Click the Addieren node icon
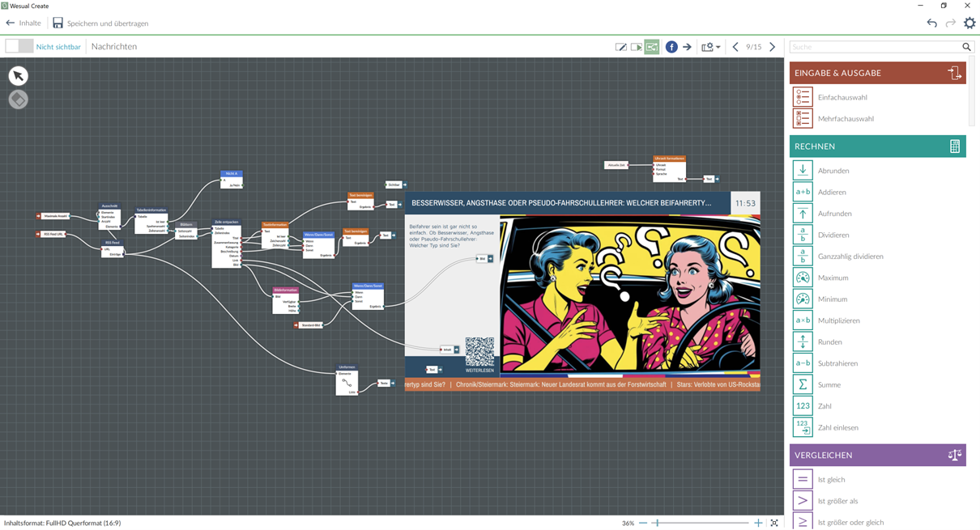The height and width of the screenshot is (530, 980). [x=803, y=192]
